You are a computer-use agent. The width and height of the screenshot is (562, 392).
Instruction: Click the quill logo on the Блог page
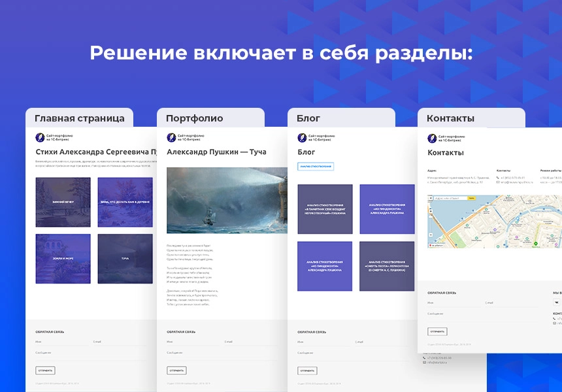tap(302, 137)
